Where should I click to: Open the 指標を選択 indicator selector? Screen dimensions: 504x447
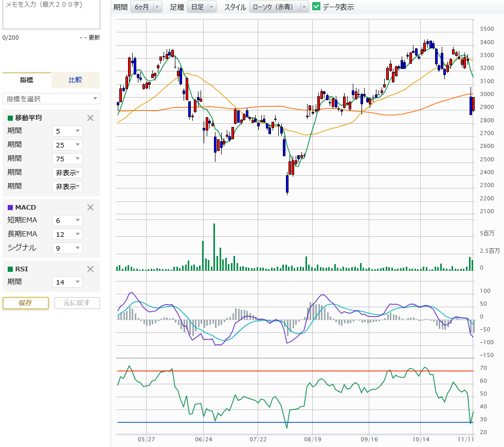[x=51, y=99]
